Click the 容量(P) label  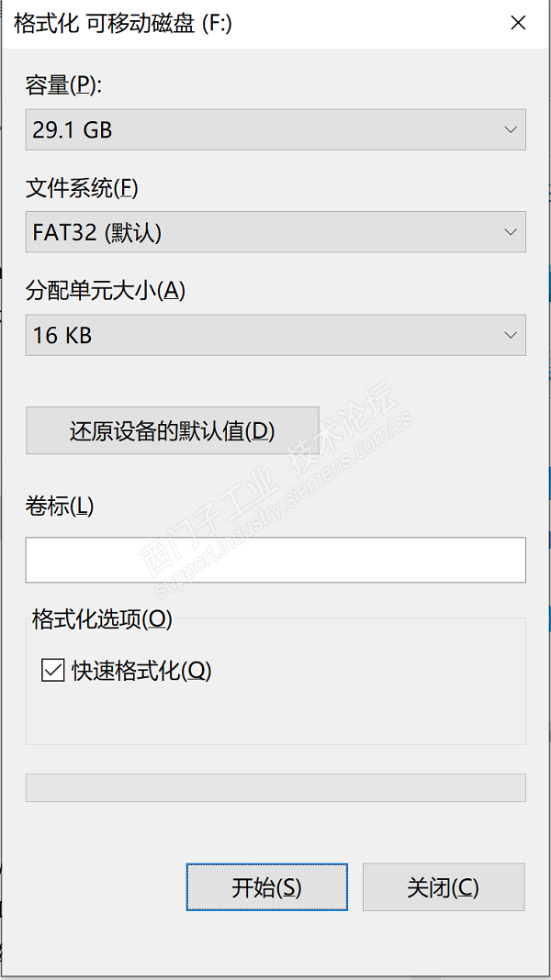pos(65,86)
